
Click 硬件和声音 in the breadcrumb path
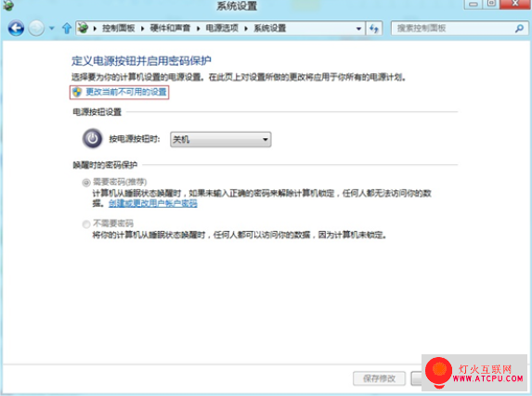click(x=170, y=28)
